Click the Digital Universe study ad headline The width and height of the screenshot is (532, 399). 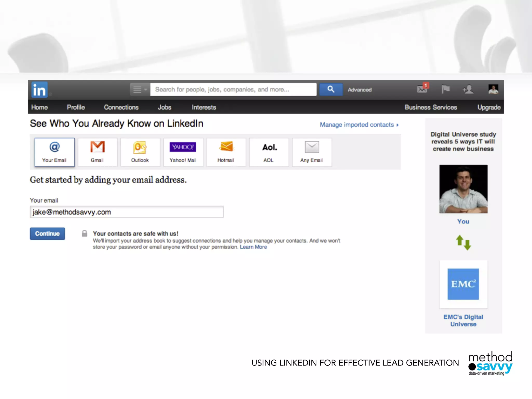(463, 142)
